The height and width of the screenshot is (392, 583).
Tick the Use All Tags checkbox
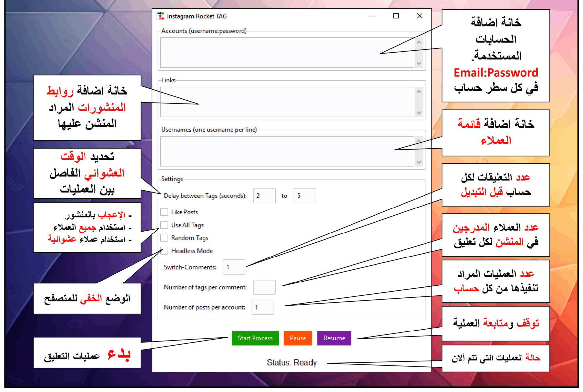[164, 225]
